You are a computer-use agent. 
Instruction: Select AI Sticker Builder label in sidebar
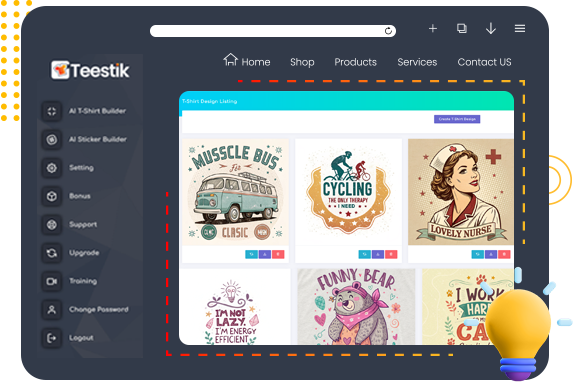[x=98, y=139]
